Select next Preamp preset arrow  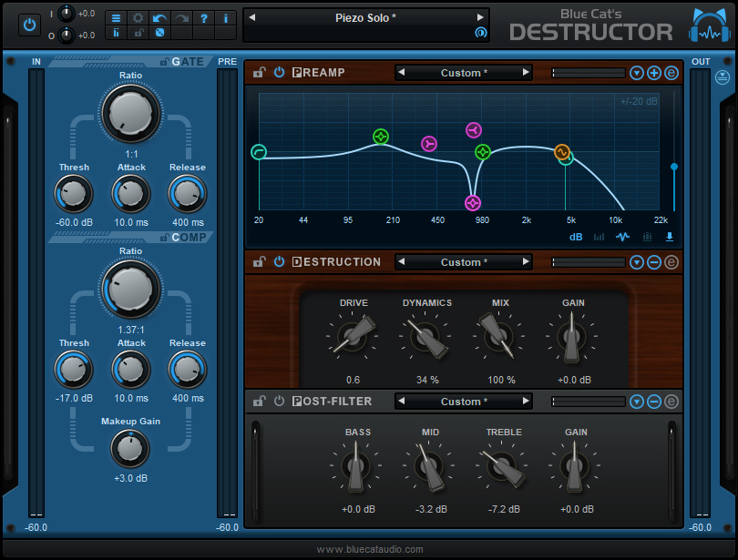(526, 73)
